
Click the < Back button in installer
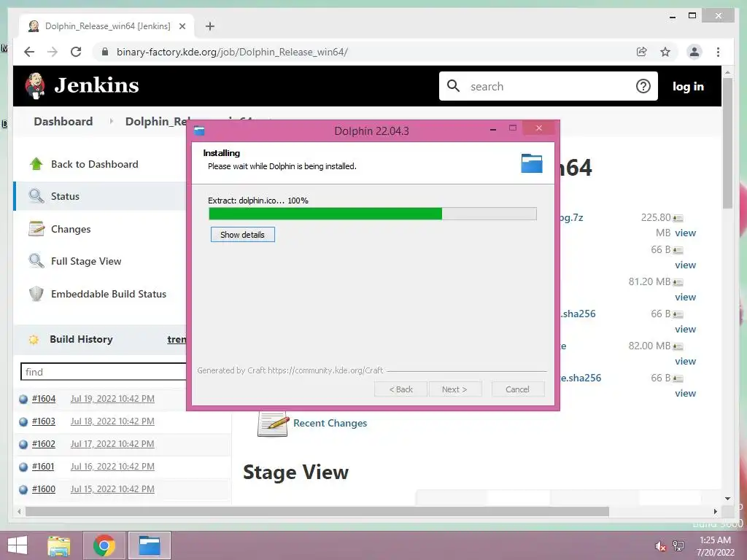pyautogui.click(x=401, y=389)
